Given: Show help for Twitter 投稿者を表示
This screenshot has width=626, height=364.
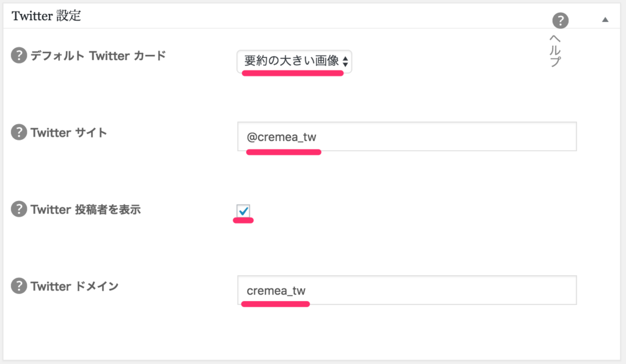Looking at the screenshot, I should point(19,209).
